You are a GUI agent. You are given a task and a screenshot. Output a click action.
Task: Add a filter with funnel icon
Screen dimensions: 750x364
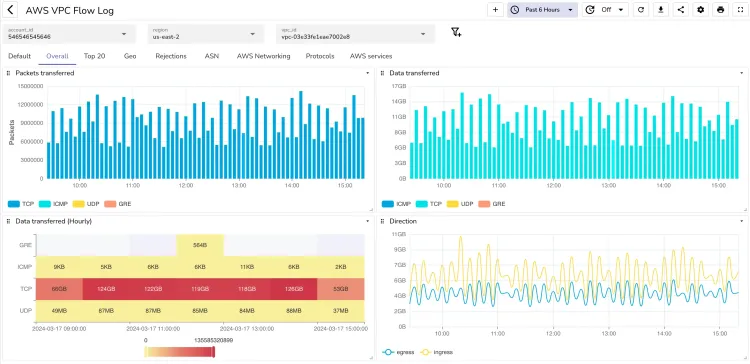click(x=456, y=32)
